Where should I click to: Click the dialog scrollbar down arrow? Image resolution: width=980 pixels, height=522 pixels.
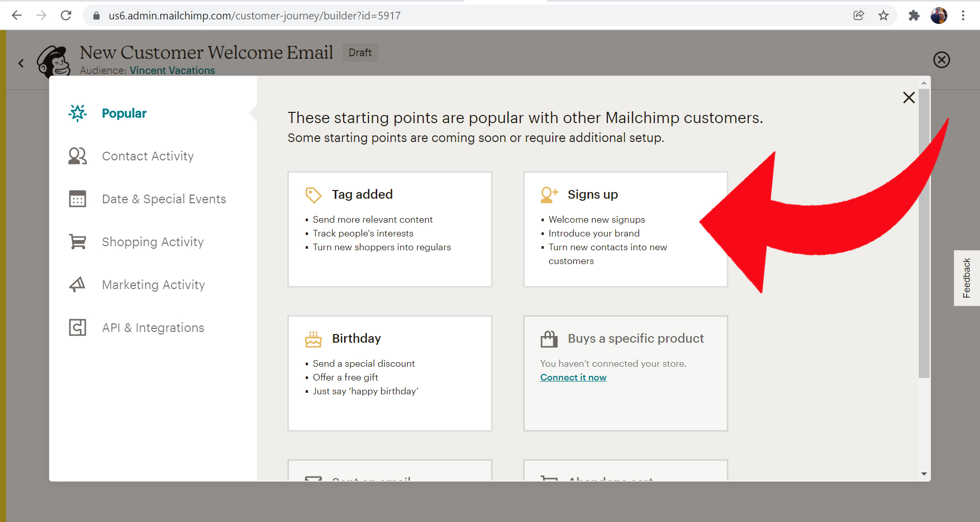(924, 474)
